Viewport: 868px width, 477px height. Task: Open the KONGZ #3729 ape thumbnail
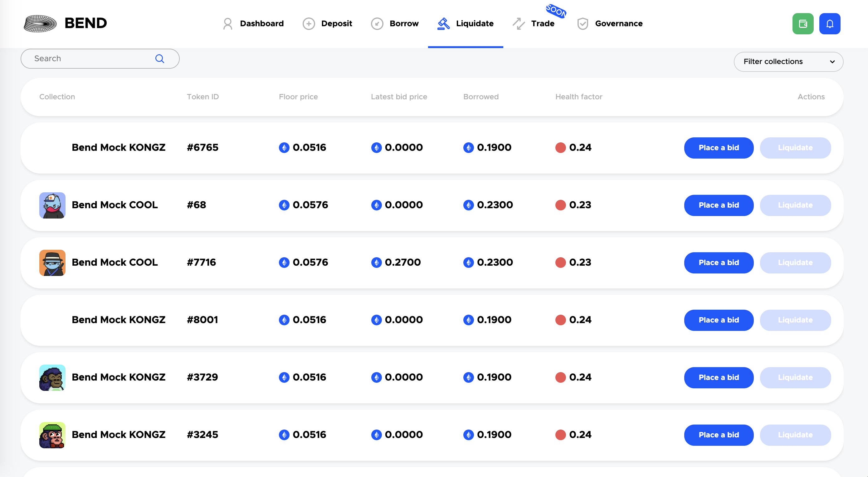[52, 377]
